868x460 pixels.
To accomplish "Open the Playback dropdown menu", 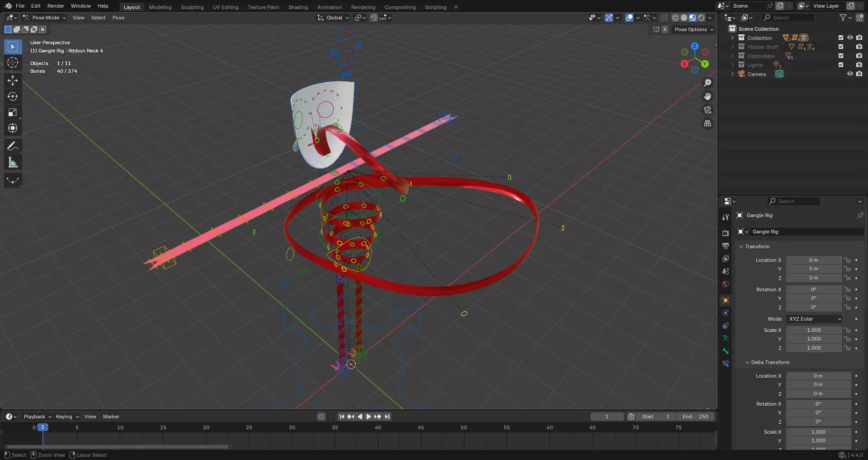I will point(37,417).
